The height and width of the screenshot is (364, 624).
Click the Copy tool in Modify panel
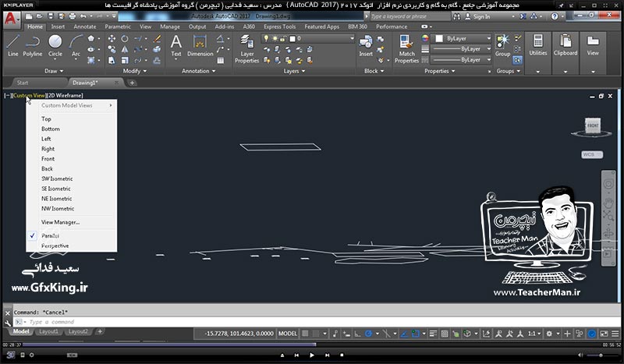click(x=112, y=49)
